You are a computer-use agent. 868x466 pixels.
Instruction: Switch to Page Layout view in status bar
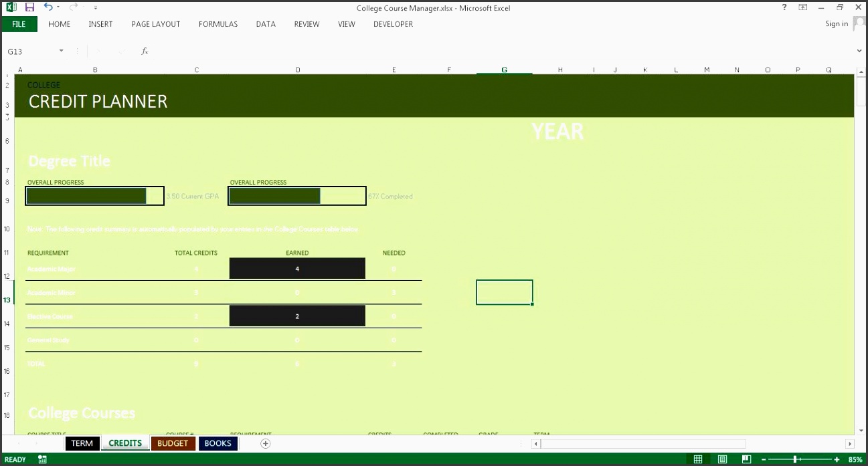[x=723, y=459]
